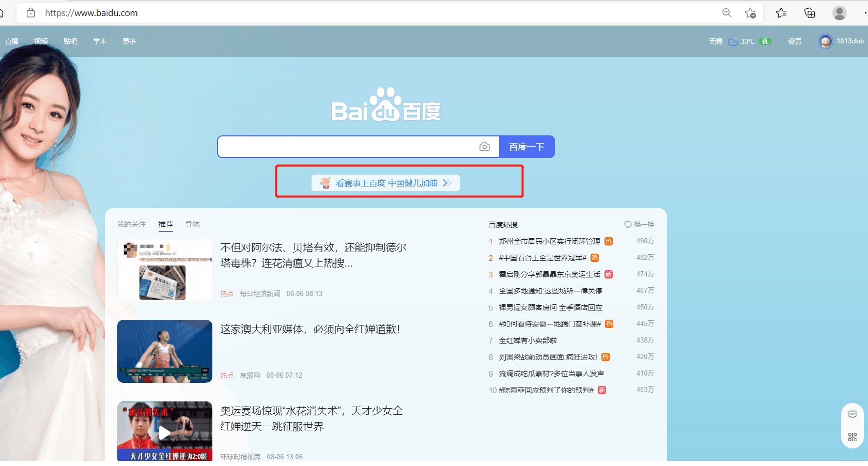The width and height of the screenshot is (868, 466).
Task: Open 百度热搜 heading
Action: 503,224
